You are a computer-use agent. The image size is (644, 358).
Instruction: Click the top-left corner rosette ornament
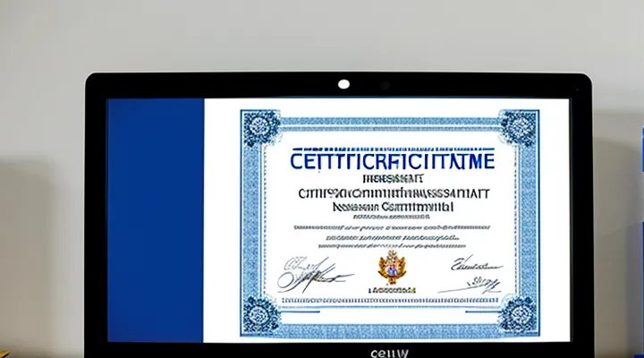click(x=260, y=127)
